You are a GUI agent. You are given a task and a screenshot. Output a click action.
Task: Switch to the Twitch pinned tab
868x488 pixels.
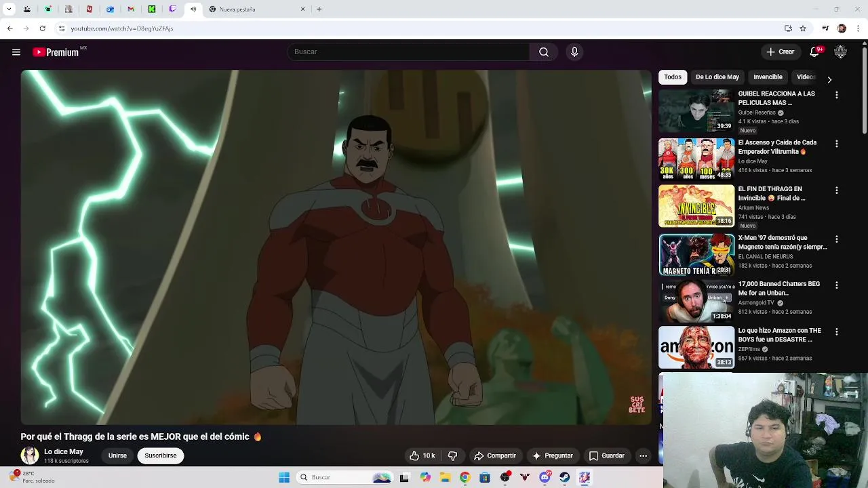tap(172, 9)
